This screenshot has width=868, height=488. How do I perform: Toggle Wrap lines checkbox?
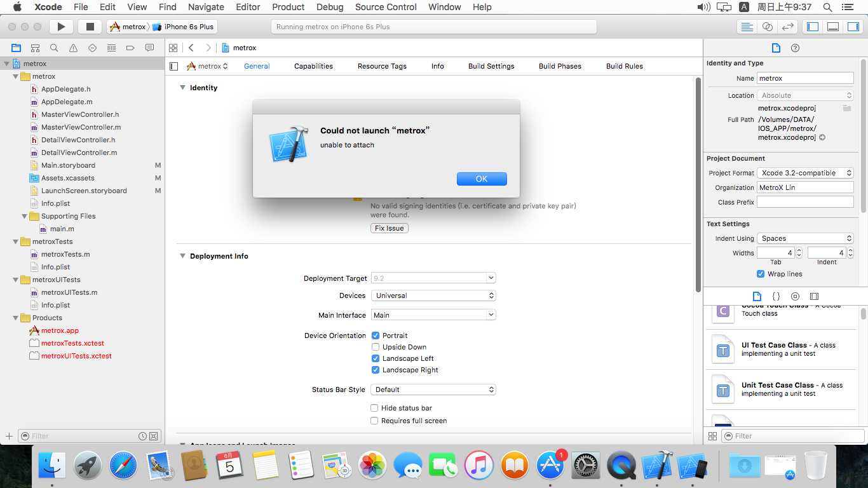pyautogui.click(x=761, y=274)
